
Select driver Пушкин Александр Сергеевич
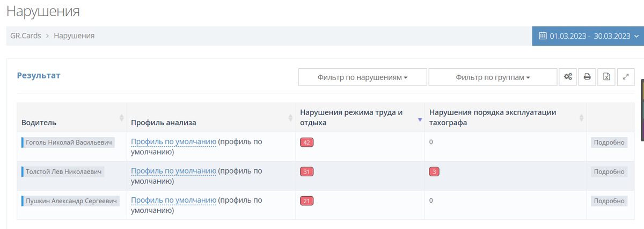pyautogui.click(x=70, y=201)
